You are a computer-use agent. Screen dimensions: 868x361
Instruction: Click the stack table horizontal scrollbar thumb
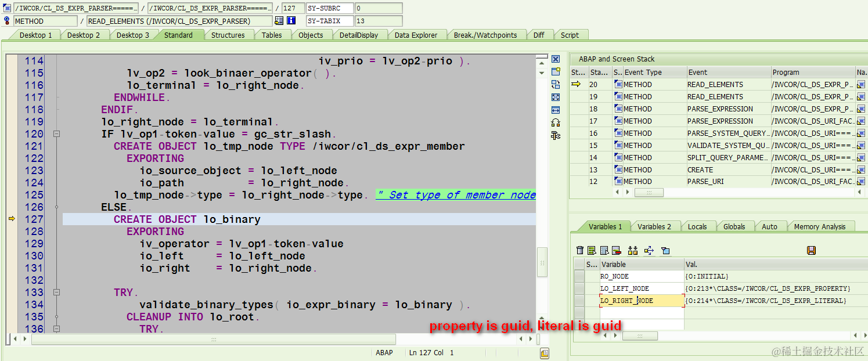pos(649,192)
